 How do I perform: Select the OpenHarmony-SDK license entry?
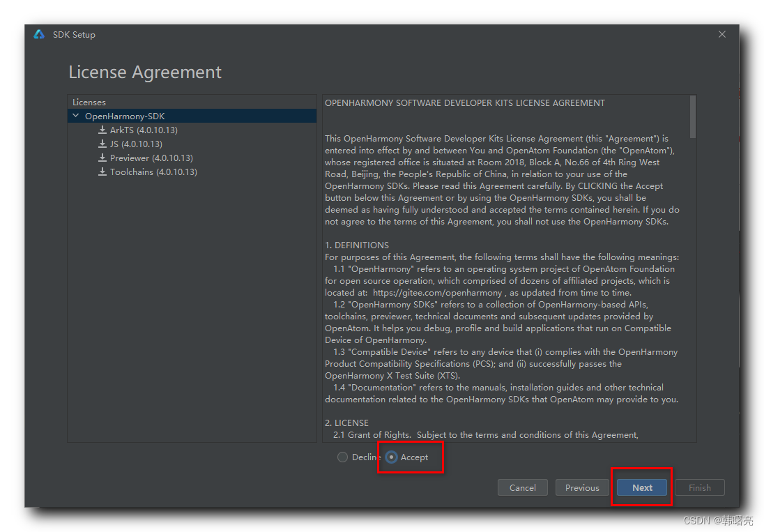[x=125, y=116]
